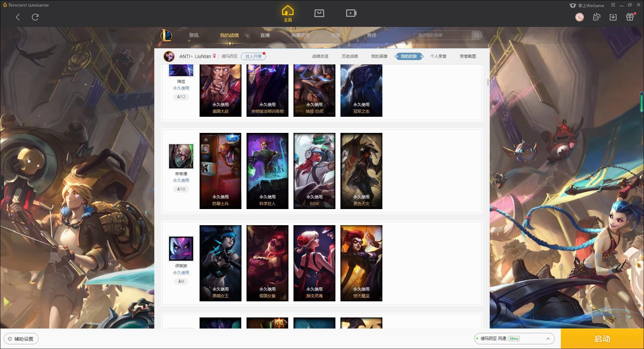Switch to 我的英雄 sub-tab
This screenshot has height=349, width=644.
click(379, 56)
